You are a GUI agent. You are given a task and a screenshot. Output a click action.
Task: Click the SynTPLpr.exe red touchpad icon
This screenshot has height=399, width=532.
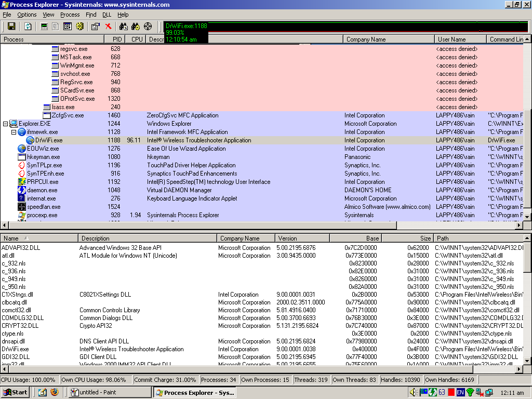click(x=22, y=165)
